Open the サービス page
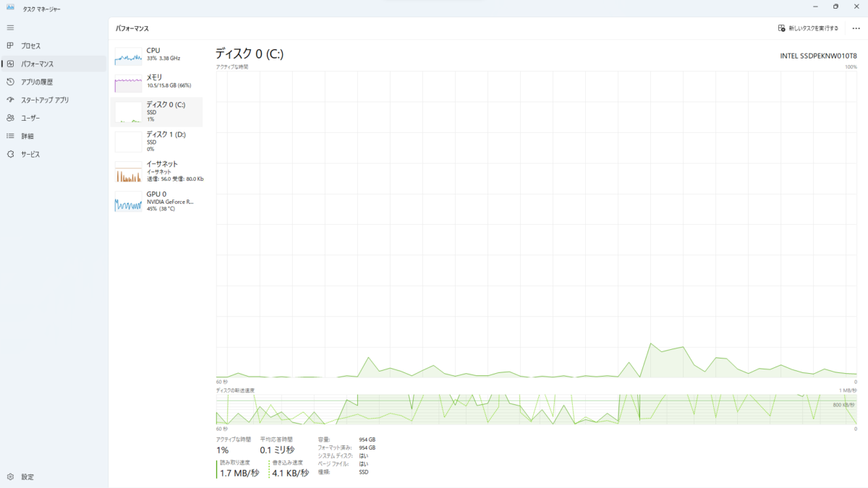 point(54,154)
